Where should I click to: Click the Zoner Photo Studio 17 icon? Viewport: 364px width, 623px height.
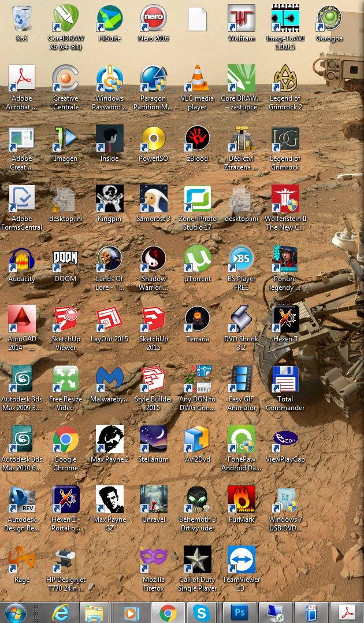(x=197, y=198)
